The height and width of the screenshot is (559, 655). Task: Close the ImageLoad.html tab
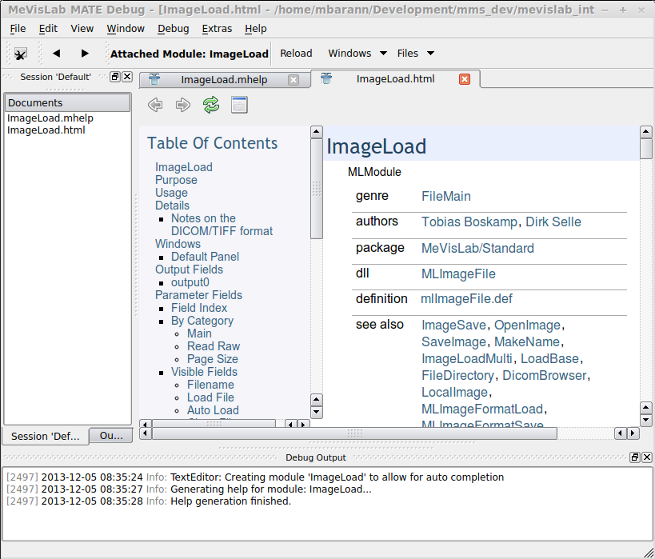coord(464,80)
